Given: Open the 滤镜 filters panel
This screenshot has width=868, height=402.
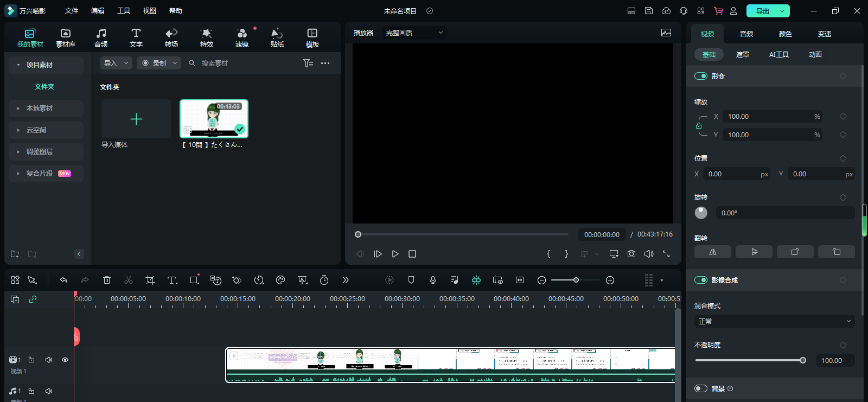Looking at the screenshot, I should click(x=242, y=38).
